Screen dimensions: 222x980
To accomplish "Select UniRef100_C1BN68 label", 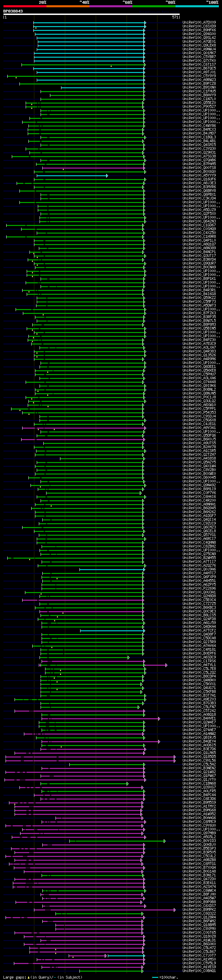I will coord(199,783).
